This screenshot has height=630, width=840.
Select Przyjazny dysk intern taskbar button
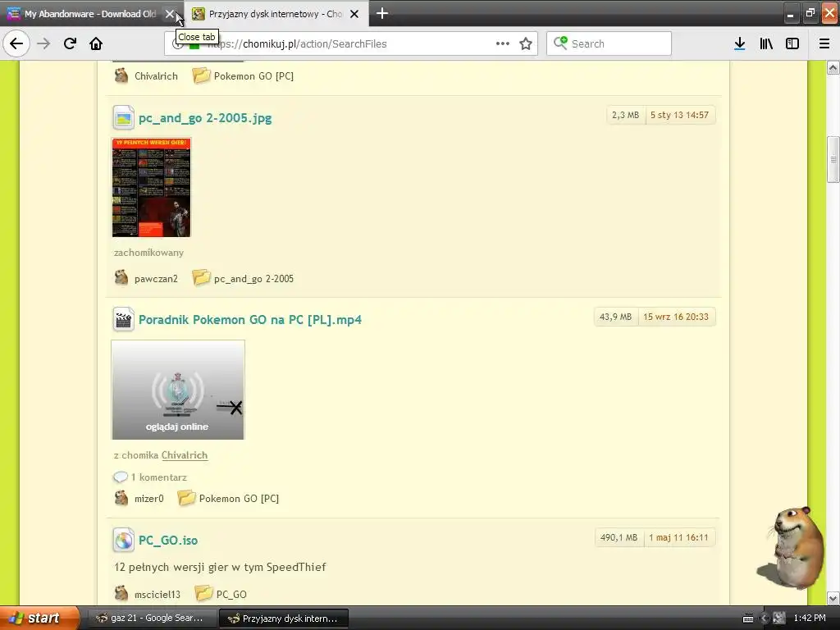tap(284, 619)
